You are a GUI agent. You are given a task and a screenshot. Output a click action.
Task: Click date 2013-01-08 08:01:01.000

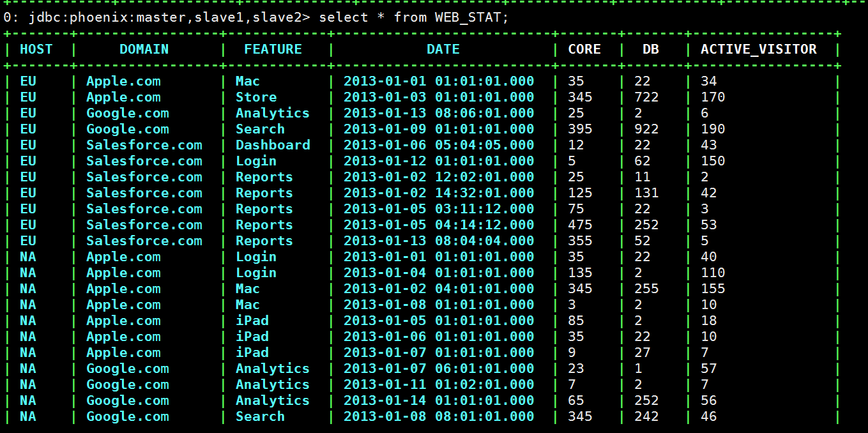point(439,416)
